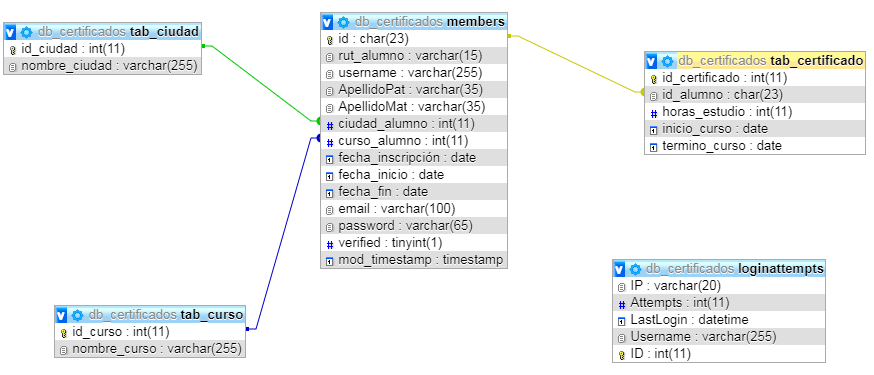Select the tab_ciudad table title
The image size is (874, 375).
[118, 31]
